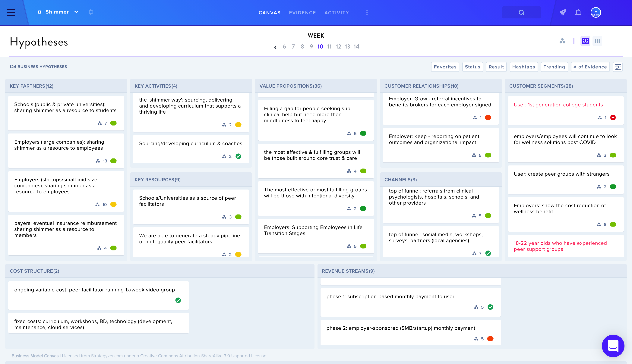Viewport: 632px width, 364px height.
Task: Select the canvas grid view icon
Action: [585, 41]
